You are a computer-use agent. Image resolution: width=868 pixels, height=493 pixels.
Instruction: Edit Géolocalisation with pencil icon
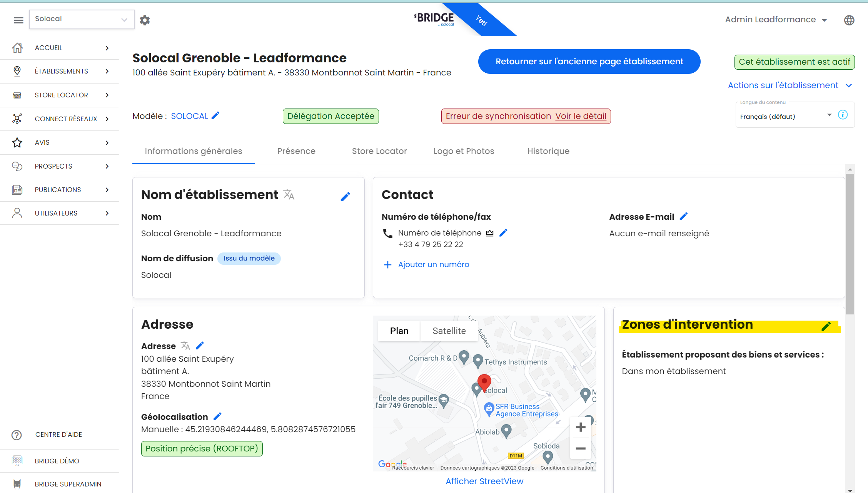pyautogui.click(x=217, y=416)
